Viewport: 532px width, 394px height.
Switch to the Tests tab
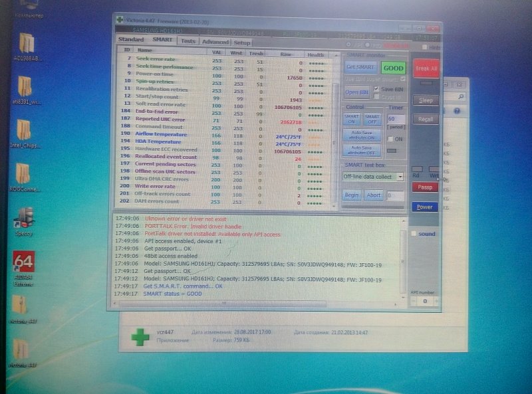pyautogui.click(x=188, y=41)
